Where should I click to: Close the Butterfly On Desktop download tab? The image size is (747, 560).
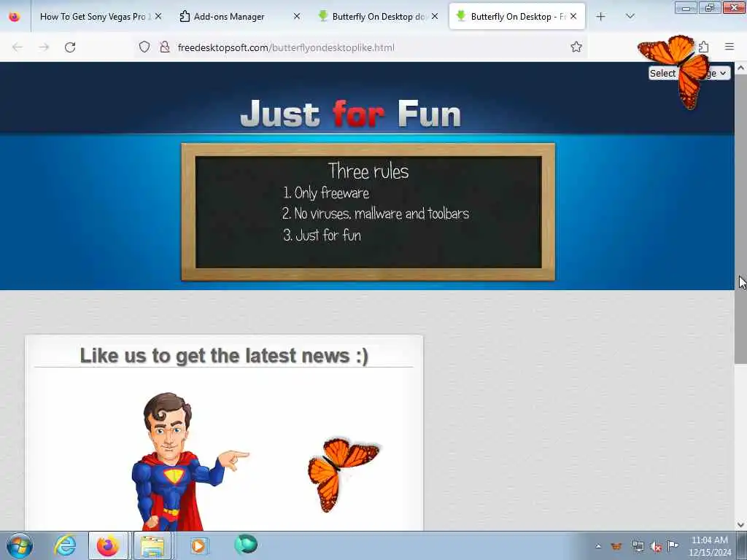[435, 16]
